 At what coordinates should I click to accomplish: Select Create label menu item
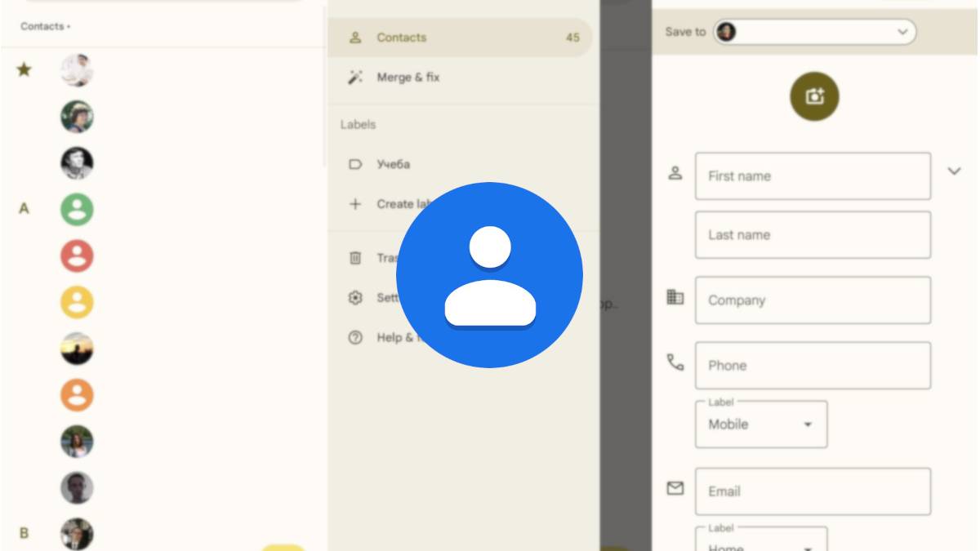[x=461, y=204]
